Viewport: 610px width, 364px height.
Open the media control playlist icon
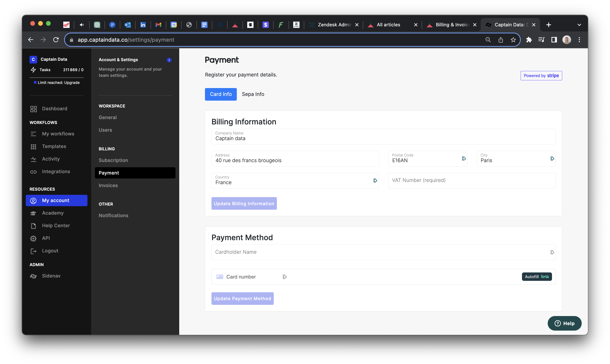[x=541, y=40]
